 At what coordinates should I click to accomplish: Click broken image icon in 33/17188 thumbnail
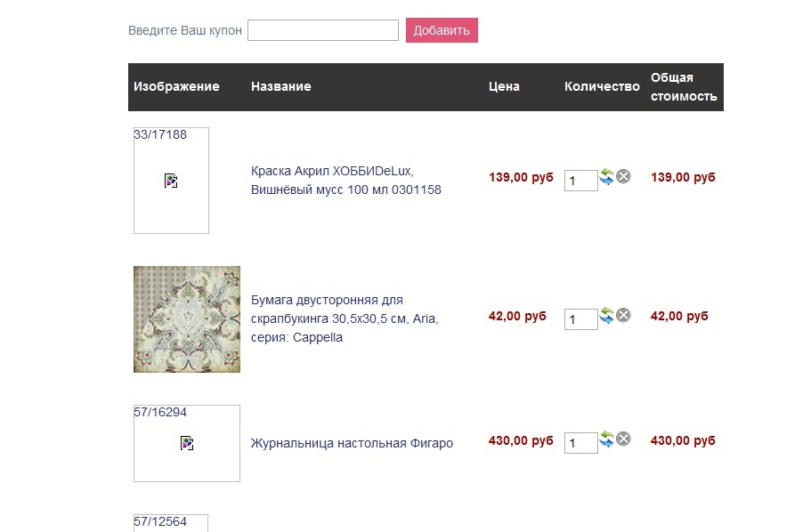click(171, 181)
